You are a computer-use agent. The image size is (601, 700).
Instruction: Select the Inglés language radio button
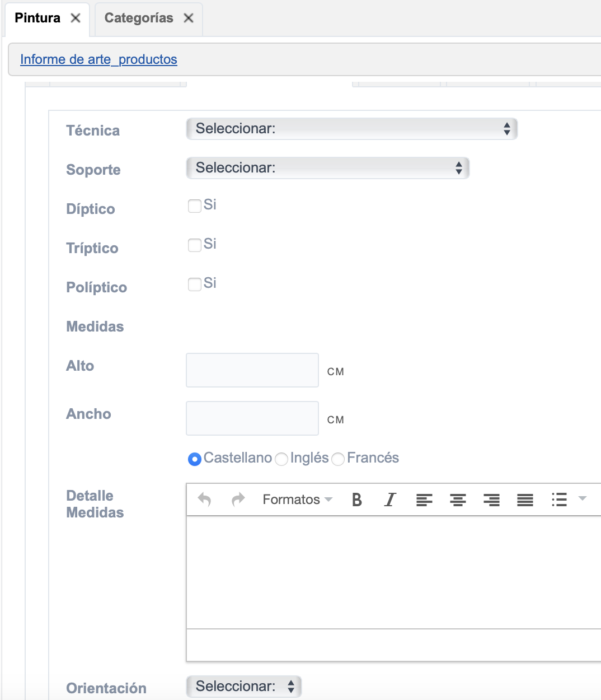coord(281,459)
